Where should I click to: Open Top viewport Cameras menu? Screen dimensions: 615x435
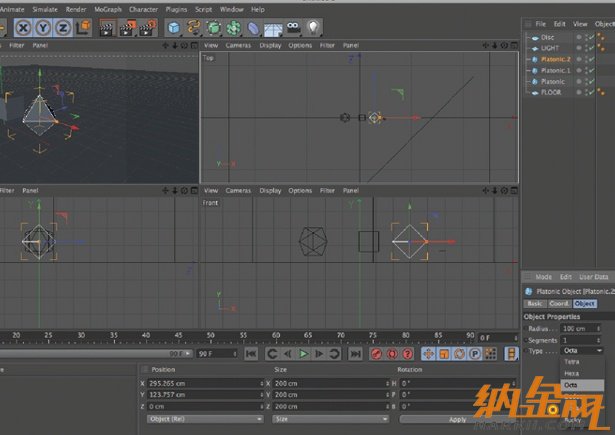point(238,46)
